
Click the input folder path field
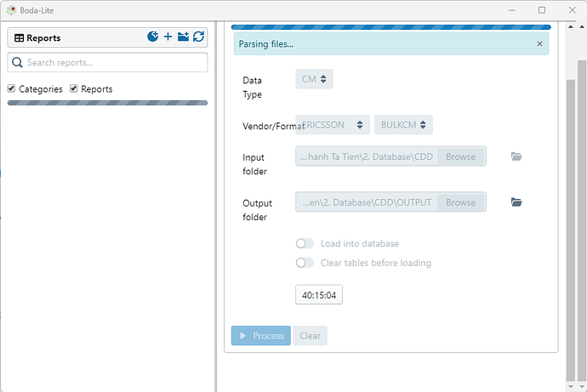367,156
